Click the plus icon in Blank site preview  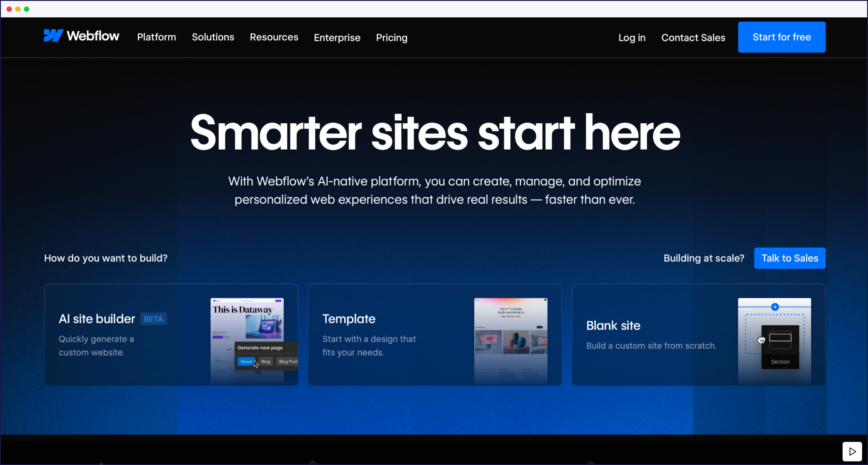click(774, 307)
